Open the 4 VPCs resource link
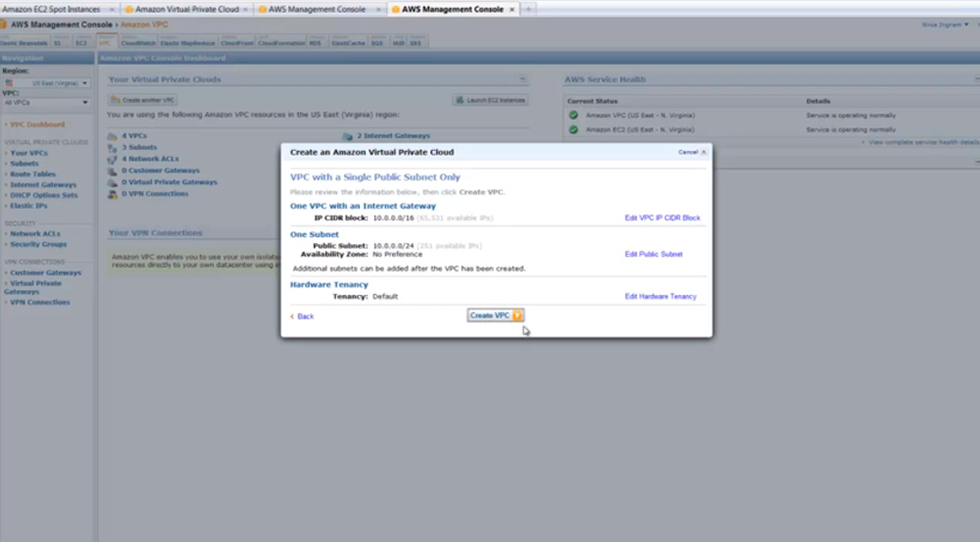Image resolution: width=980 pixels, height=542 pixels. coord(134,135)
